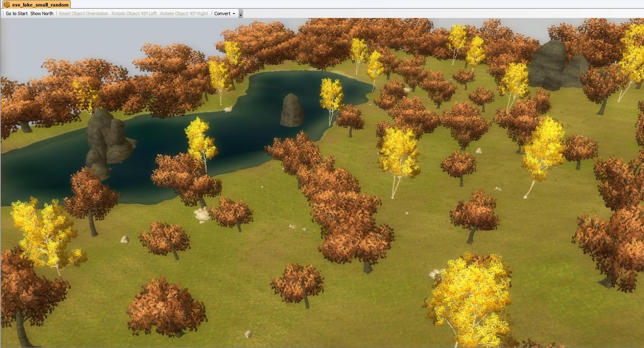Open the Convert dropdown menu
The image size is (644, 348).
[225, 13]
